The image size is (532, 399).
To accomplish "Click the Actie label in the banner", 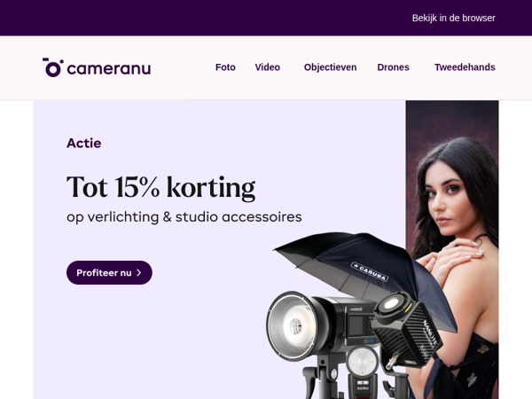I will 84,143.
